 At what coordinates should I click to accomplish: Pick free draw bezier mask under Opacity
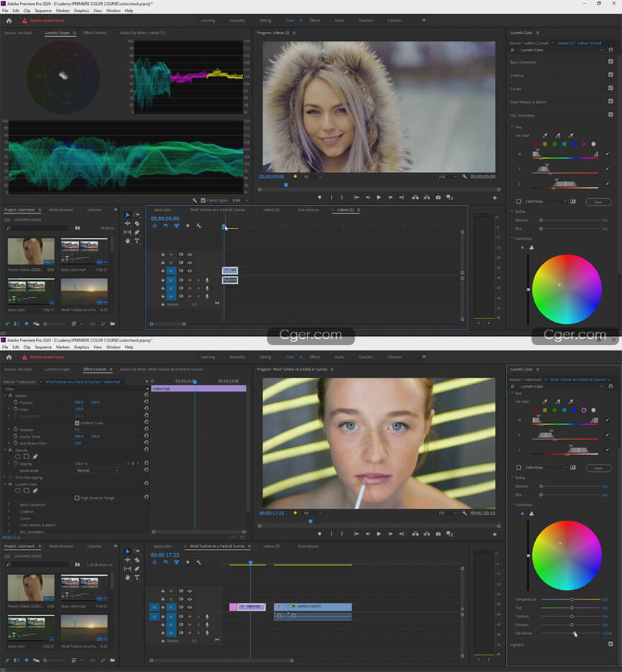tap(35, 456)
